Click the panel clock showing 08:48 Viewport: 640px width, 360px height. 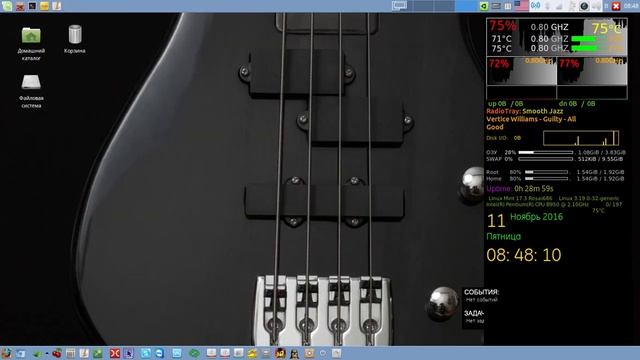[x=631, y=6]
